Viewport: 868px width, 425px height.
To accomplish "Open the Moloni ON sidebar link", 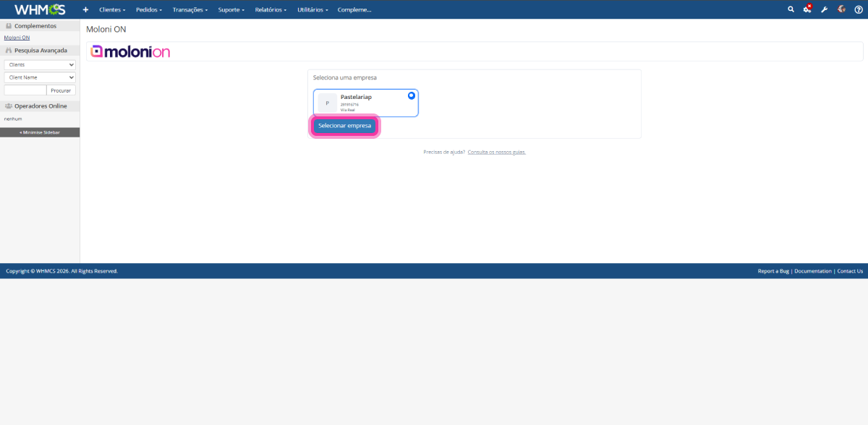I will point(17,37).
